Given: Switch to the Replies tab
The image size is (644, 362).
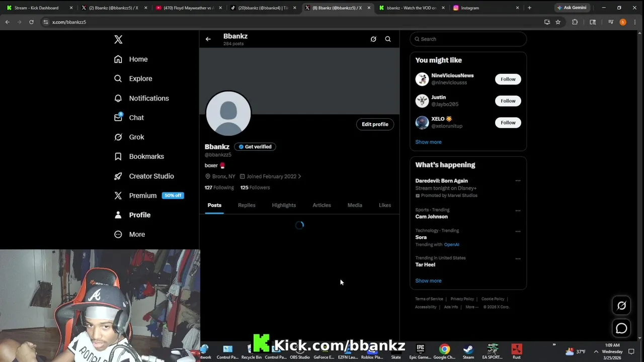Looking at the screenshot, I should pyautogui.click(x=247, y=205).
